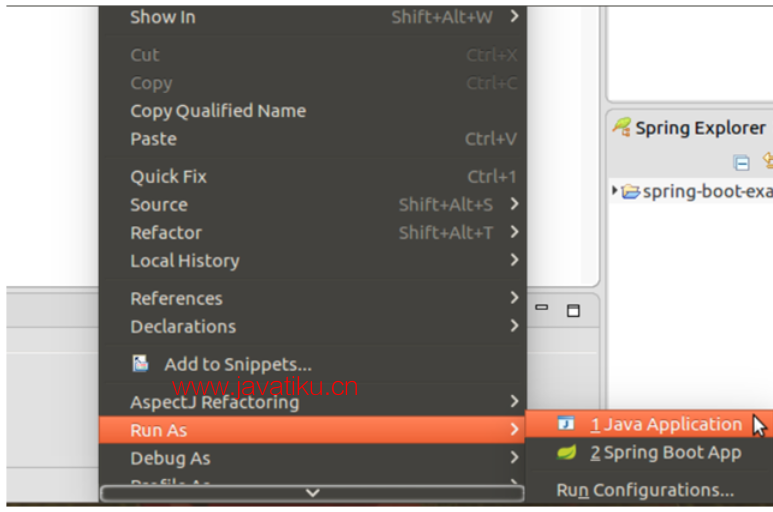Image resolution: width=773 pixels, height=512 pixels.
Task: Click Add to Snippets entry
Action: coord(313,364)
